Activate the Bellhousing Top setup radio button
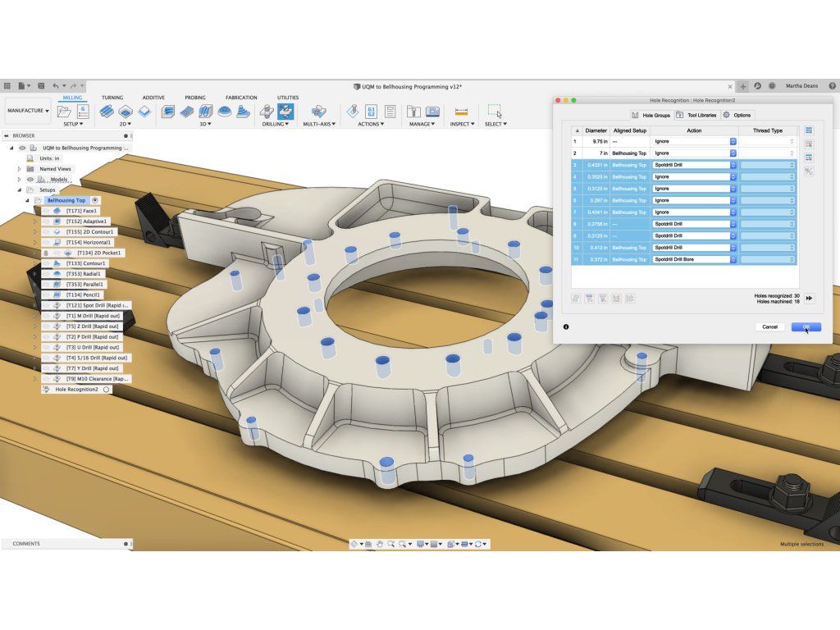This screenshot has height=630, width=840. 95,200
